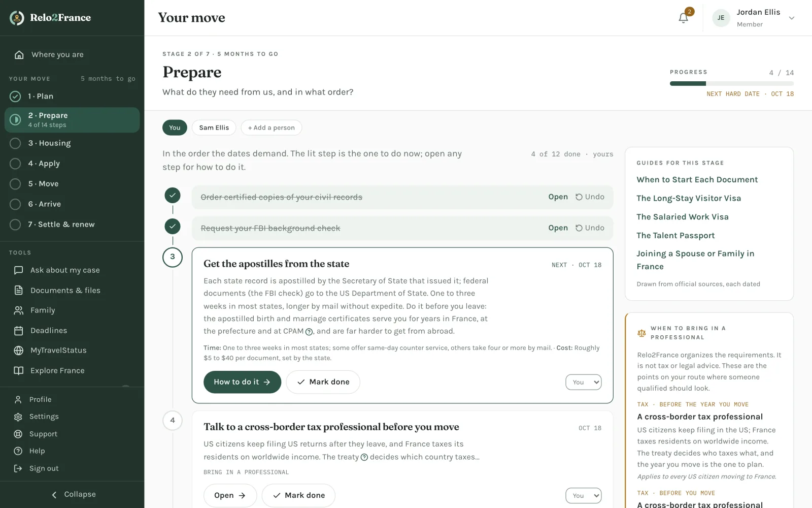The image size is (812, 508).
Task: Open the 2 · Prepare stage
Action: point(72,120)
